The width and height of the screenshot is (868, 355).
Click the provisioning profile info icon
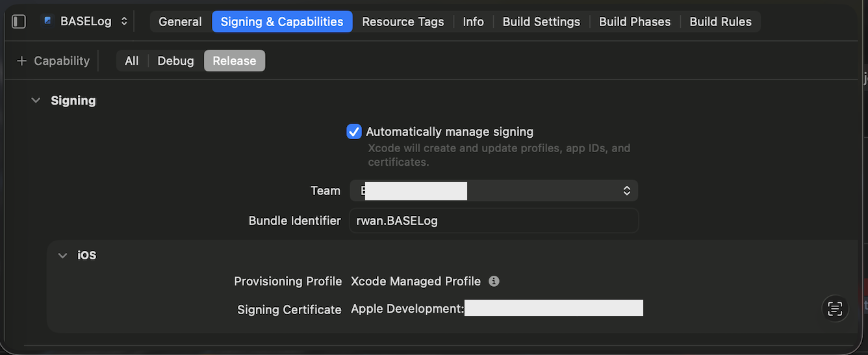coord(494,282)
